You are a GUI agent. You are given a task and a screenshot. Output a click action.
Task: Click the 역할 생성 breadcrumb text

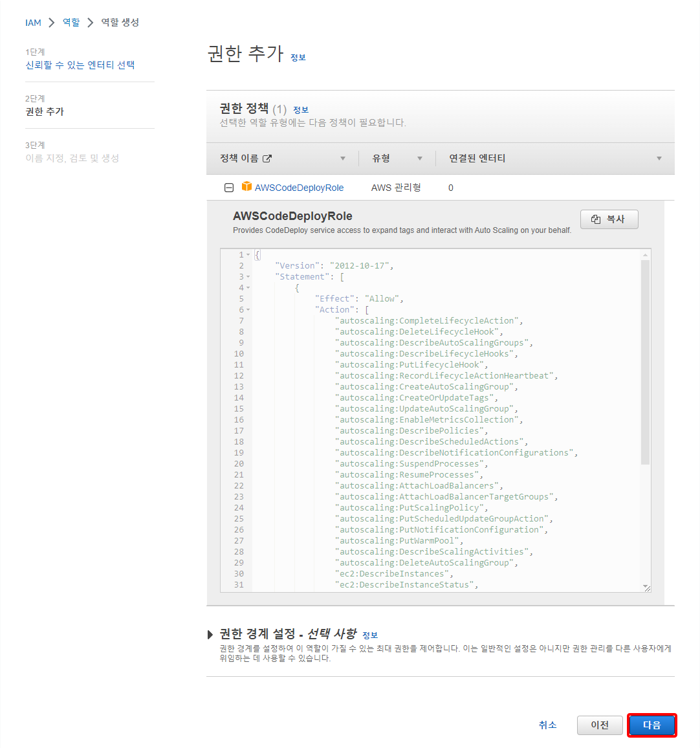[120, 23]
